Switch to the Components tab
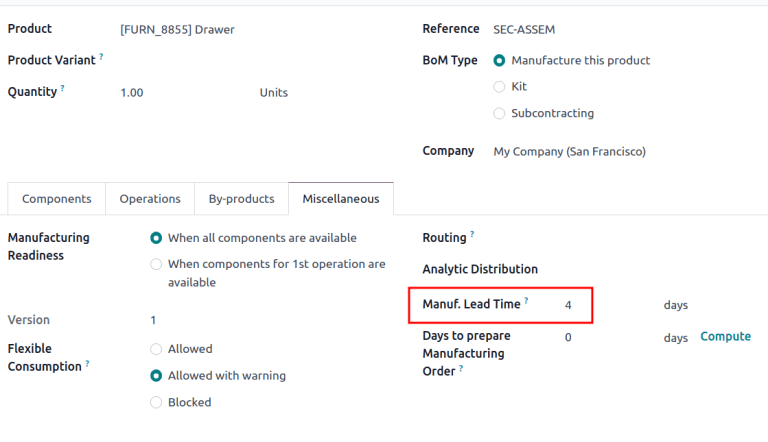This screenshot has height=442, width=768. click(x=57, y=199)
